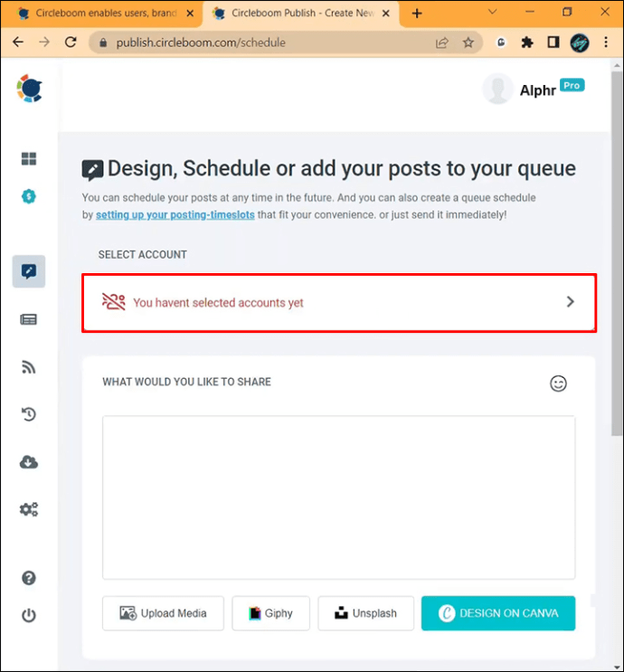
Task: Click the dollar badge icon in sidebar
Action: [29, 197]
